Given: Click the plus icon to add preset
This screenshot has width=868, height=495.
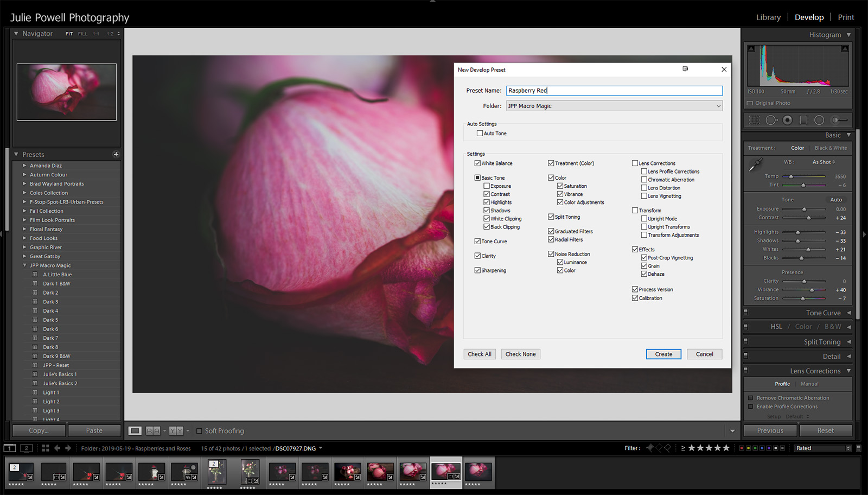Looking at the screenshot, I should (x=116, y=154).
